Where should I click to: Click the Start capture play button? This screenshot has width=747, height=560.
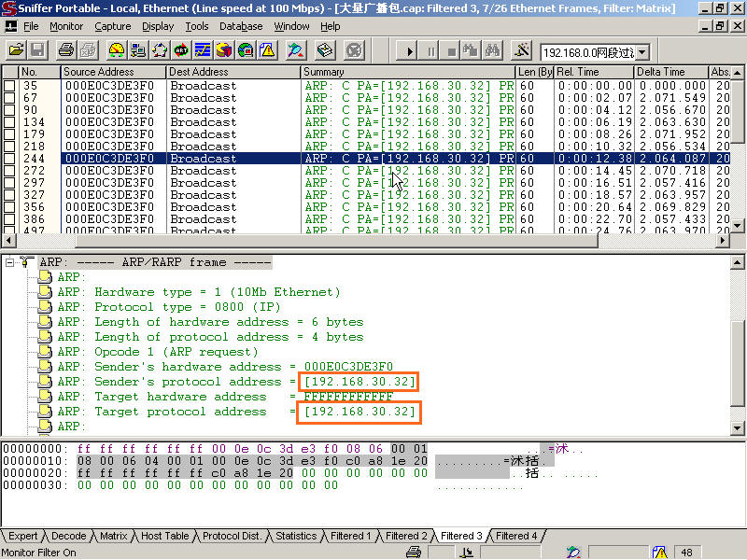pyautogui.click(x=408, y=50)
